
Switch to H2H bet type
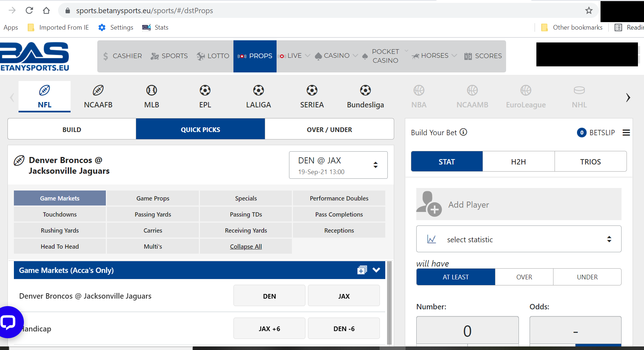[519, 162]
